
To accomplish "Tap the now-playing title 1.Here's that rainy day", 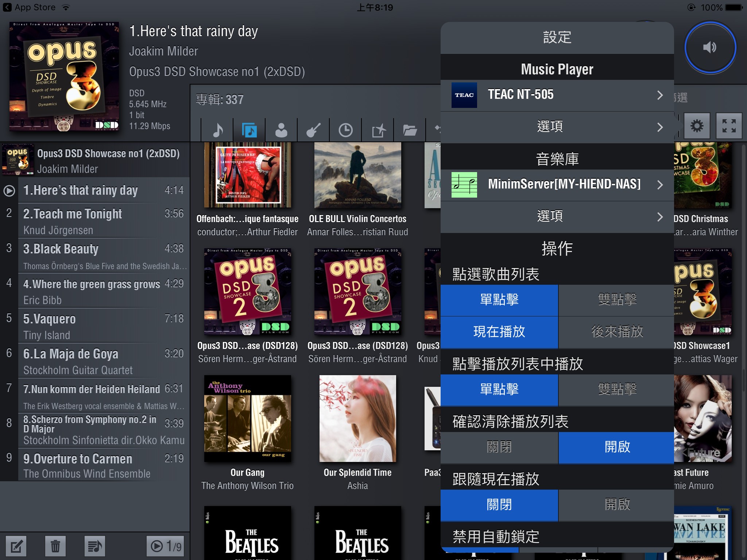I will click(193, 31).
